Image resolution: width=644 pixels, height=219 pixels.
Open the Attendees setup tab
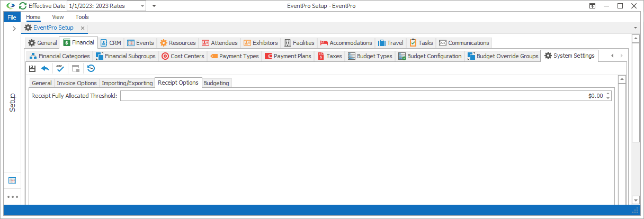click(220, 43)
